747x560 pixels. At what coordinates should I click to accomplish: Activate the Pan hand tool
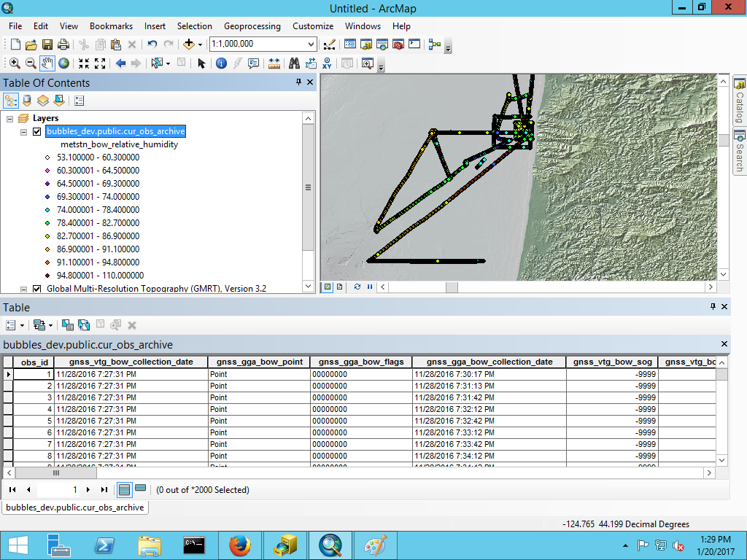[x=47, y=63]
